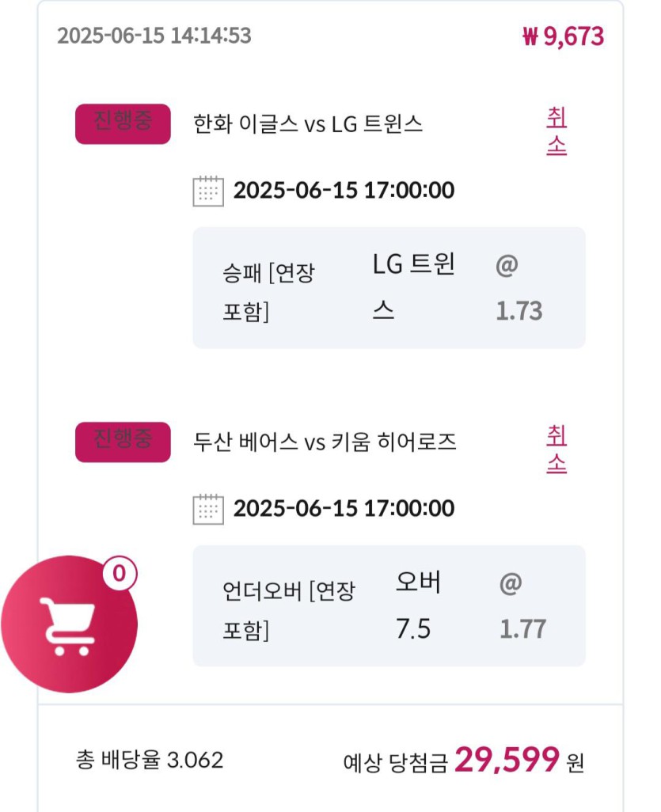661x812 pixels.
Task: Click calendar icon for Doosan vs Kiwoom game
Action: pyautogui.click(x=208, y=509)
